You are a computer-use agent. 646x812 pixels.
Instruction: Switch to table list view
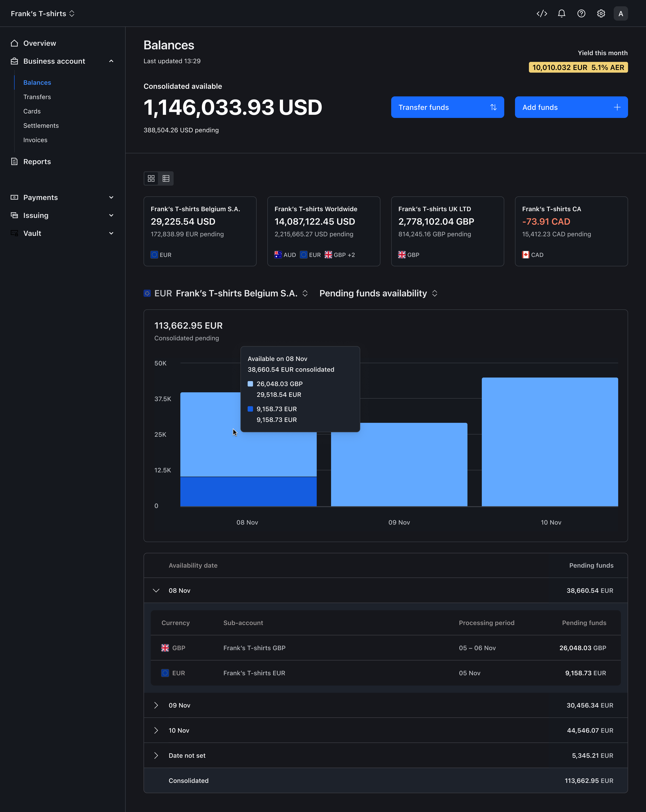pos(166,178)
